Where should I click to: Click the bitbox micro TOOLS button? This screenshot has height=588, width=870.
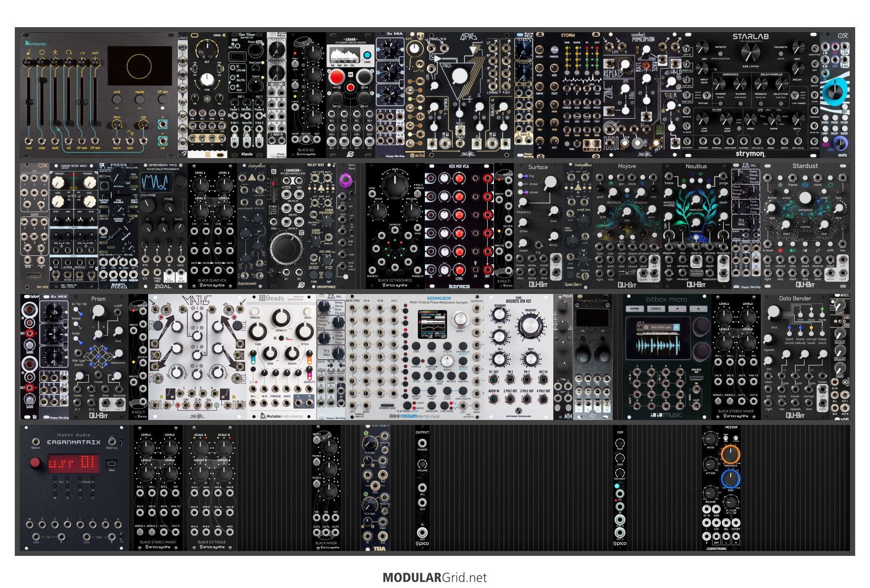tap(656, 308)
